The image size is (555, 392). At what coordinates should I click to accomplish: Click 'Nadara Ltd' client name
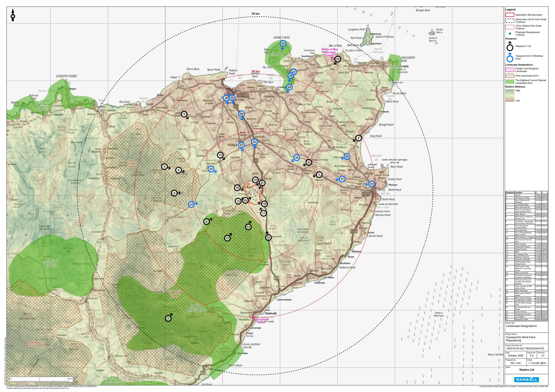tap(526, 370)
